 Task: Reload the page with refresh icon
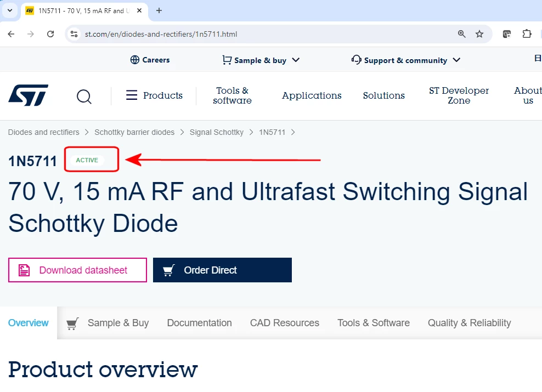[50, 34]
